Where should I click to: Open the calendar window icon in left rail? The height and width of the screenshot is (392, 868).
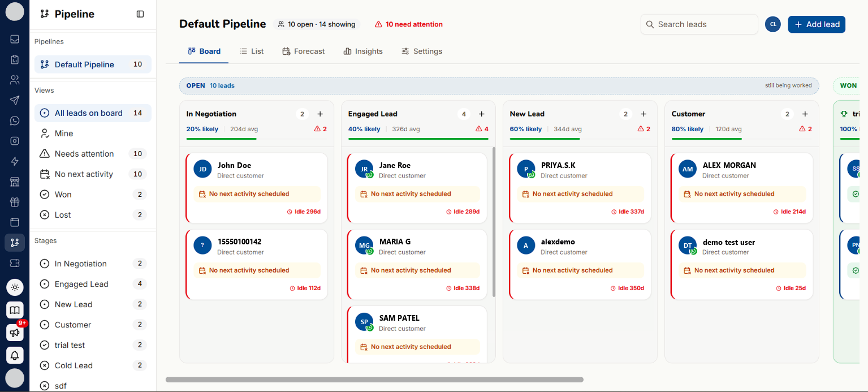click(x=15, y=222)
